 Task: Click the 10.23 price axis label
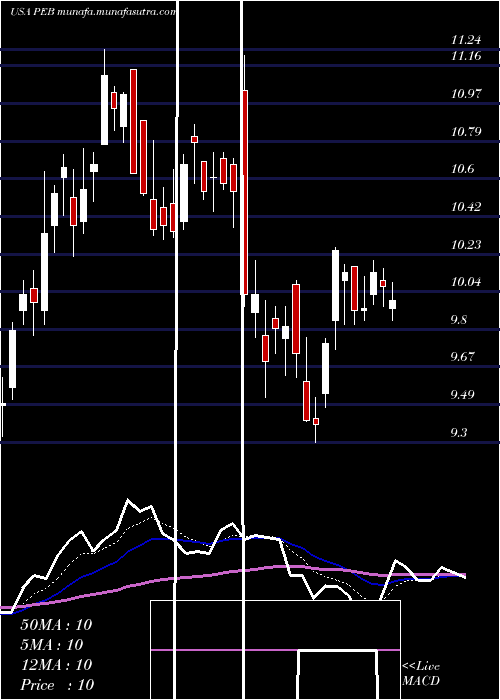click(466, 245)
